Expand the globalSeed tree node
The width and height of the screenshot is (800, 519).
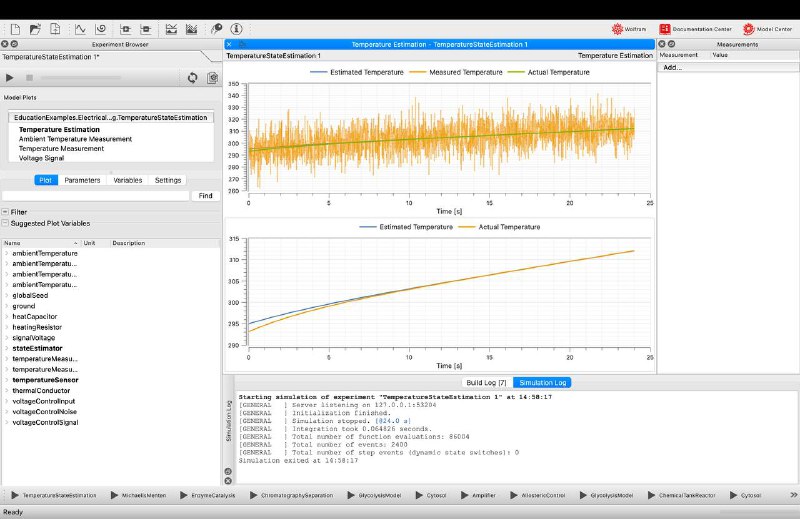[x=7, y=295]
